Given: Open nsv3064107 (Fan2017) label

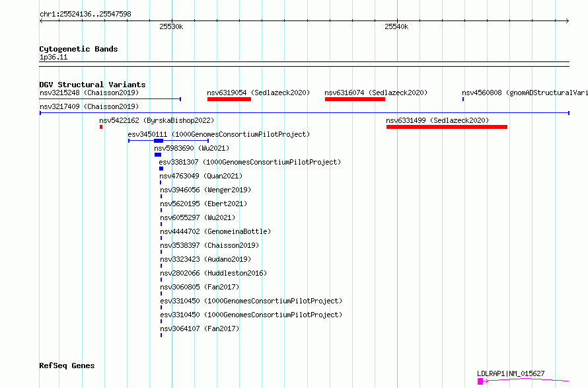Looking at the screenshot, I should pos(200,329).
